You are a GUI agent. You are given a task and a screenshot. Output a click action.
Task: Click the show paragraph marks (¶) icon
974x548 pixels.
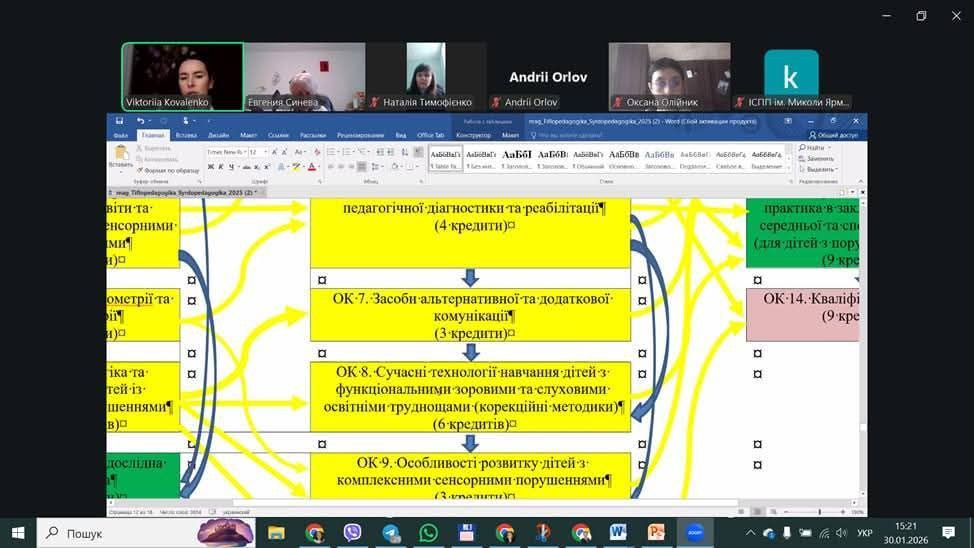pos(417,152)
